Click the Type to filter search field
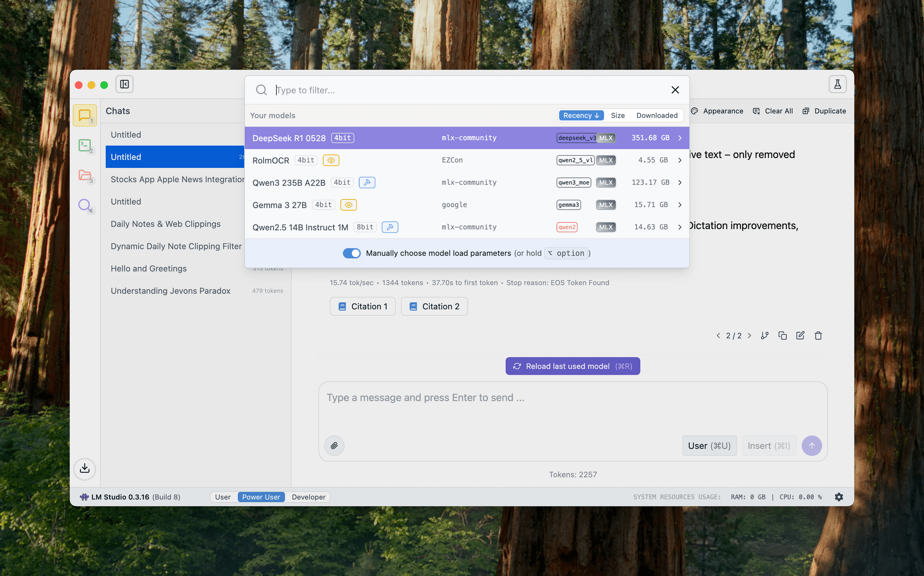Viewport: 924px width, 576px height. (469, 90)
